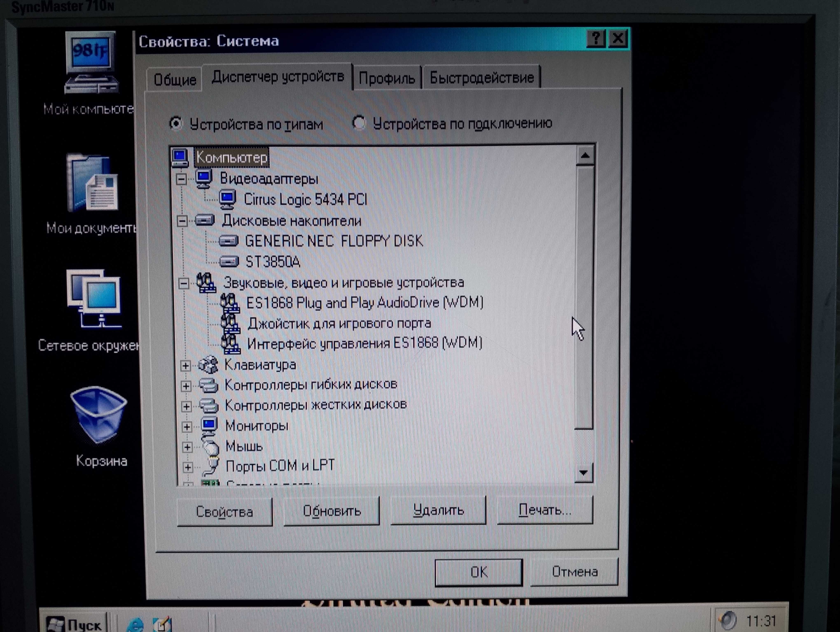Click the Cirrus Logic 5434 PCI device icon
The width and height of the screenshot is (840, 632).
coord(227,200)
